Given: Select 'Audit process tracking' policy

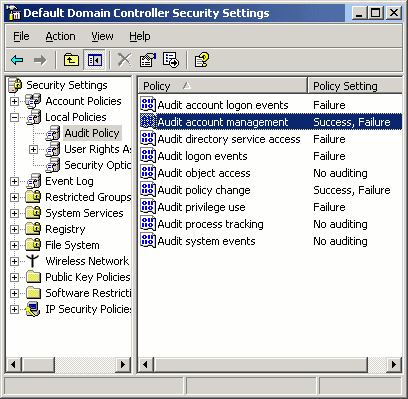Looking at the screenshot, I should point(210,224).
